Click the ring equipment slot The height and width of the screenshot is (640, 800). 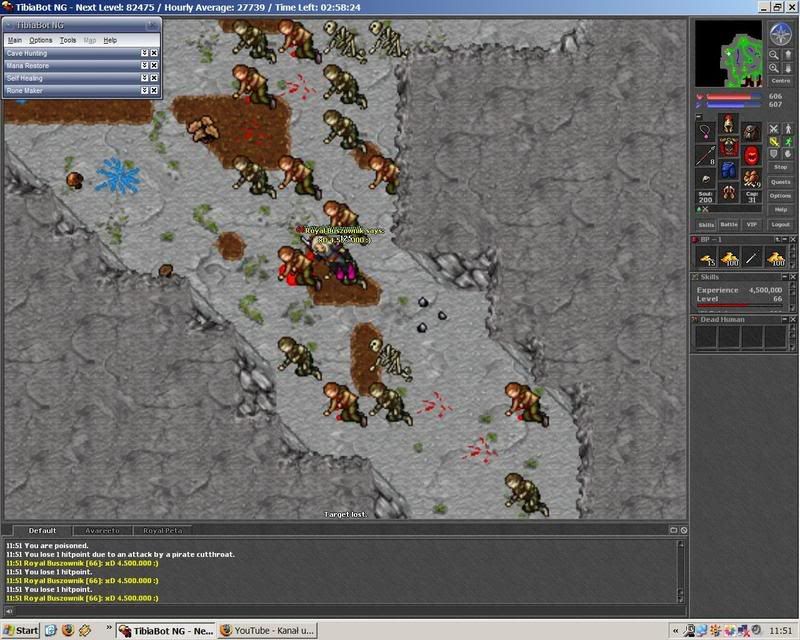click(x=705, y=179)
